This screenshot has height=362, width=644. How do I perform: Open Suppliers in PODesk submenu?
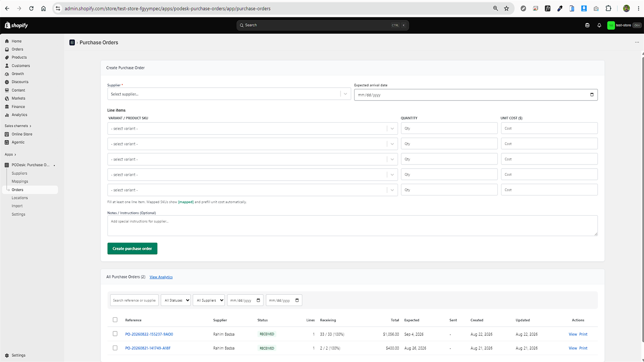click(x=19, y=173)
